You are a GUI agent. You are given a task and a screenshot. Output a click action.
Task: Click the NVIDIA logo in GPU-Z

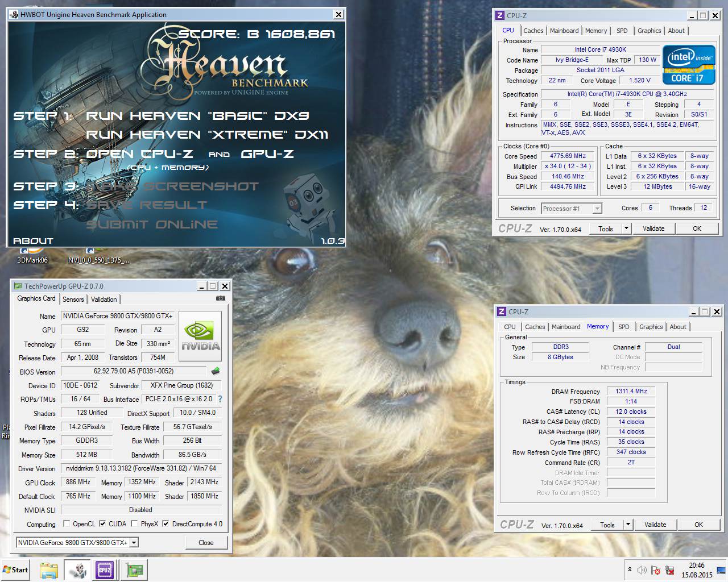(x=201, y=335)
